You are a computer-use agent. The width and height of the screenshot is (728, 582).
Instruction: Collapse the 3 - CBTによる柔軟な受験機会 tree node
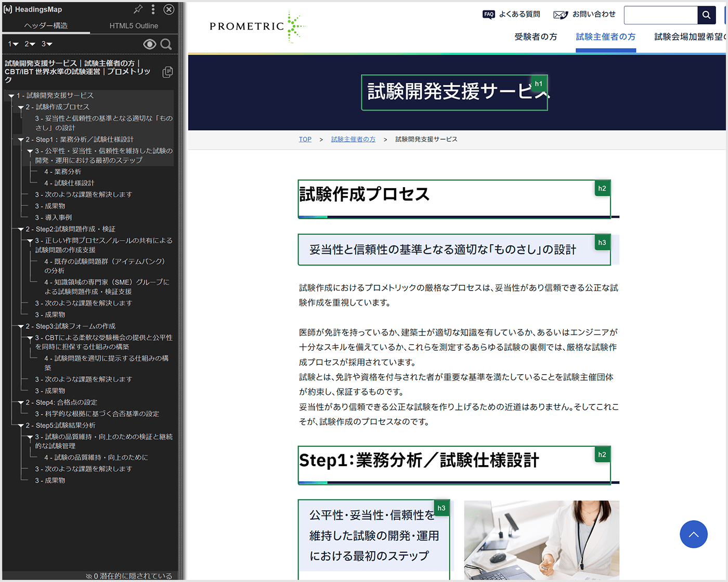point(30,338)
